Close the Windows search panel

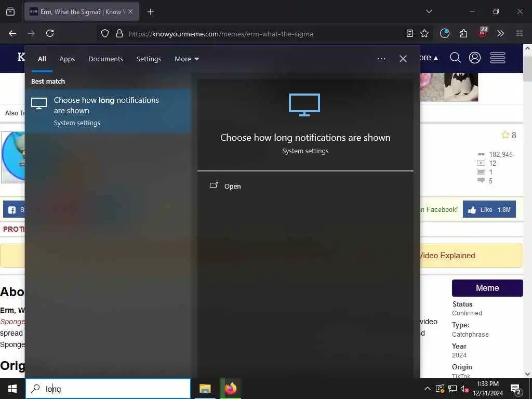[403, 59]
